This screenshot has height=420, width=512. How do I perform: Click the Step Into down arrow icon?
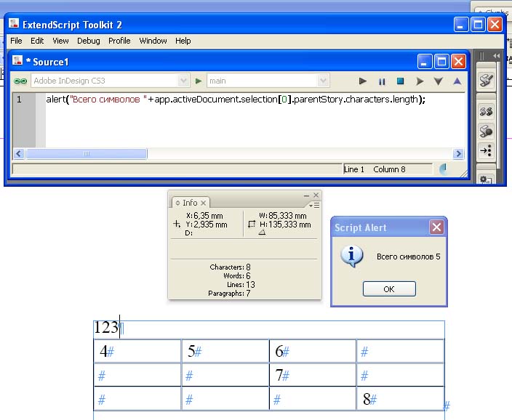(x=439, y=81)
